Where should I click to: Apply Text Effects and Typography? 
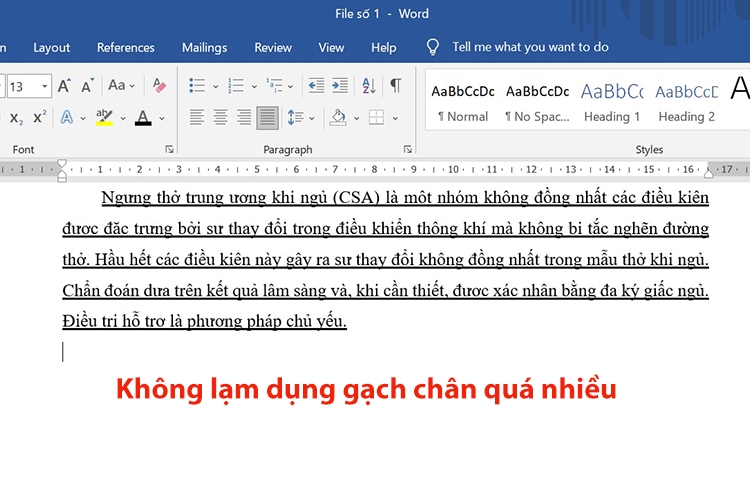pyautogui.click(x=67, y=117)
